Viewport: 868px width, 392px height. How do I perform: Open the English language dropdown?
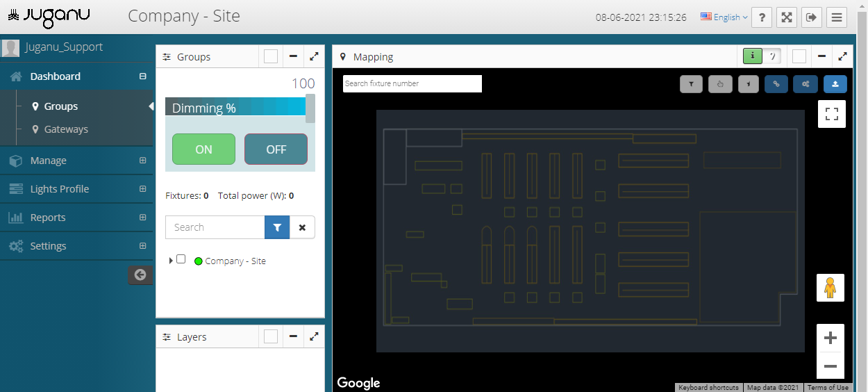coord(724,17)
